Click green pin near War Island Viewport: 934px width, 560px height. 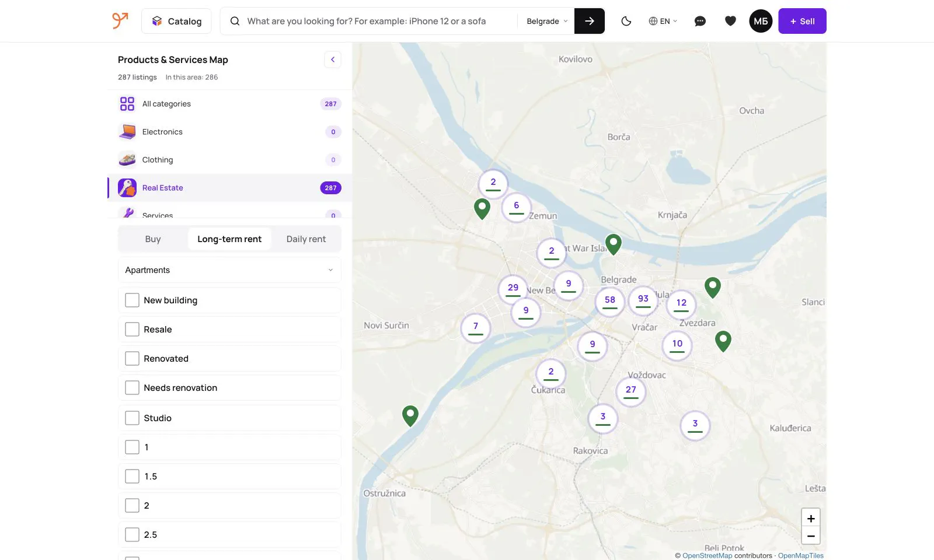(x=613, y=244)
